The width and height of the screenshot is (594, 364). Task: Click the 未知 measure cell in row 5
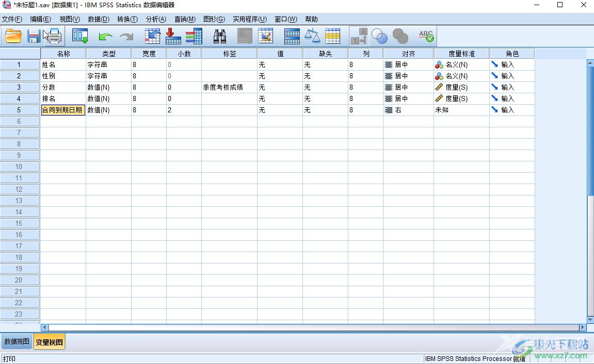461,110
